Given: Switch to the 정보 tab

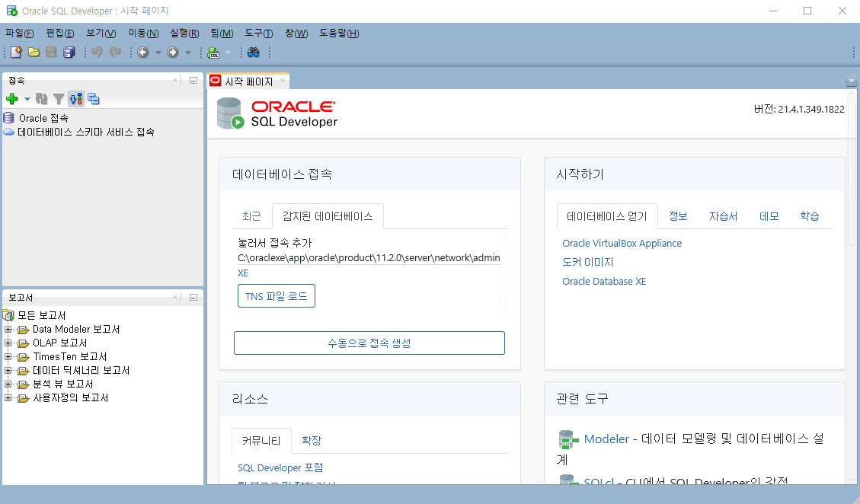Looking at the screenshot, I should pyautogui.click(x=678, y=216).
